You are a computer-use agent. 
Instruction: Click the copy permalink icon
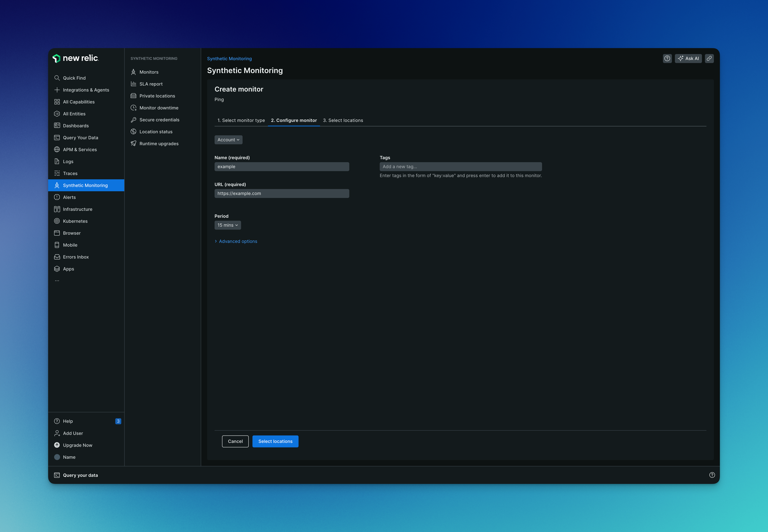click(709, 58)
